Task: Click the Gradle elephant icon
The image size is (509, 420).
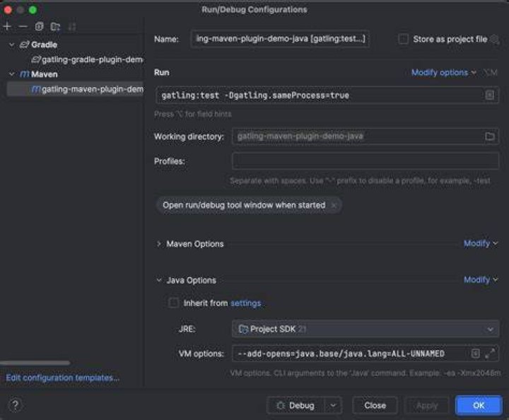Action: (25, 45)
